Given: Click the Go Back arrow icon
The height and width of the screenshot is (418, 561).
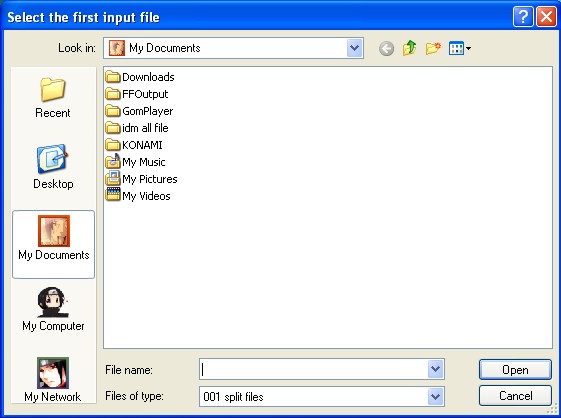Looking at the screenshot, I should 386,48.
